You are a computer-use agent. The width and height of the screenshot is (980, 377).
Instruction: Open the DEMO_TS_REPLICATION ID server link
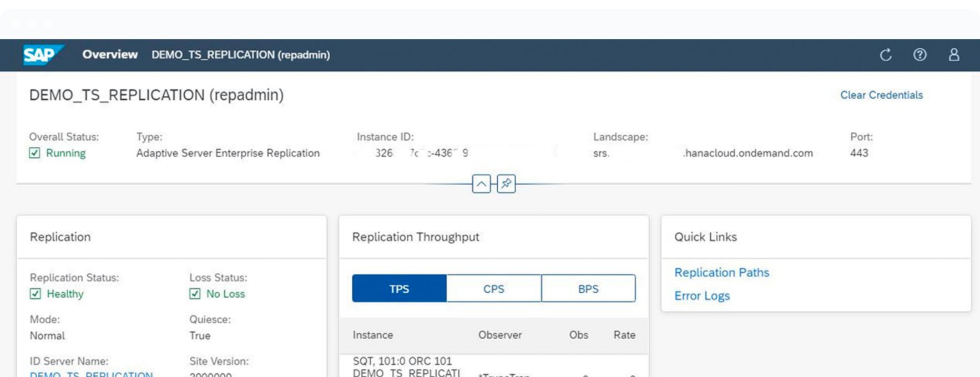91,374
